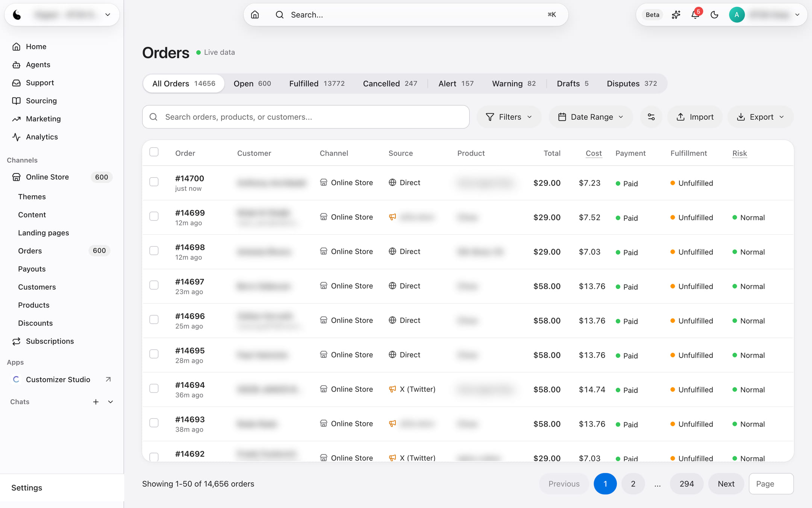This screenshot has height=508, width=812.
Task: Open Settings at sidebar bottom
Action: pyautogui.click(x=27, y=488)
